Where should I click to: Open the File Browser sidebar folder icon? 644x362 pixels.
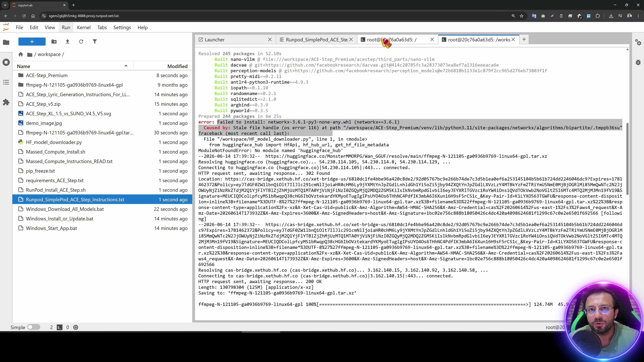[x=6, y=42]
